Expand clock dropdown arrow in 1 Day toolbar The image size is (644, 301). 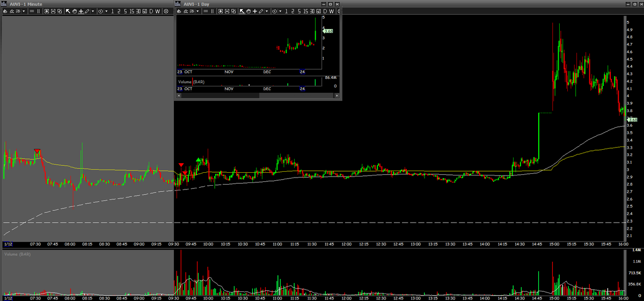point(280,11)
